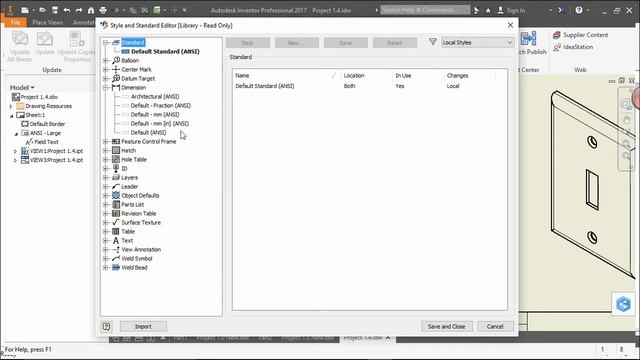Viewport: 640px width, 360px height.
Task: Select the Hatch style icon
Action: pos(116,150)
